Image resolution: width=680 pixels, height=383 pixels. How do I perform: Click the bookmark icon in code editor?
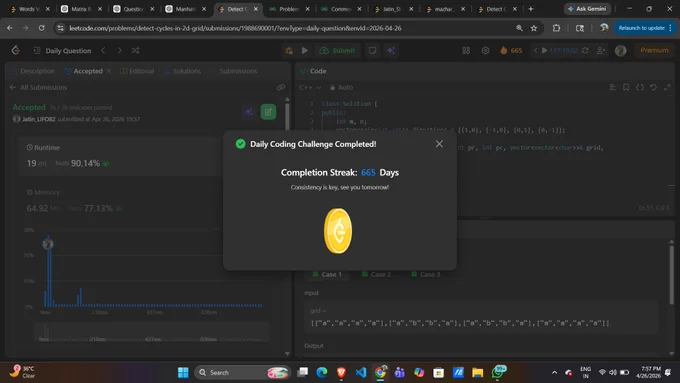pyautogui.click(x=626, y=87)
